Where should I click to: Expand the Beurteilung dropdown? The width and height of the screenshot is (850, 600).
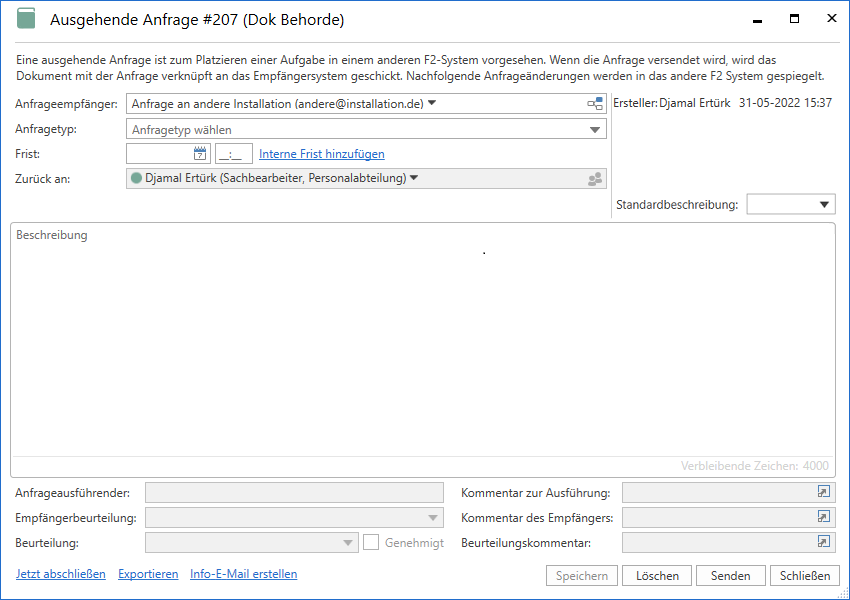coord(251,543)
